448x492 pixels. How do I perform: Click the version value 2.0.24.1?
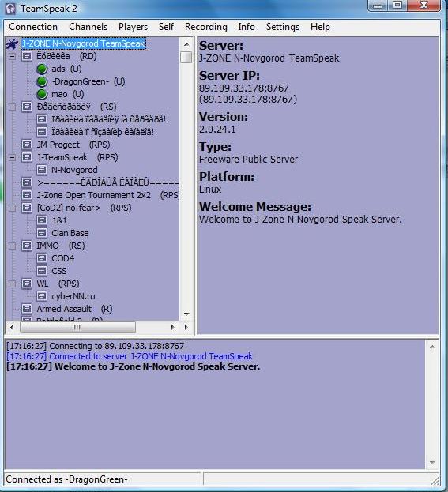(217, 130)
